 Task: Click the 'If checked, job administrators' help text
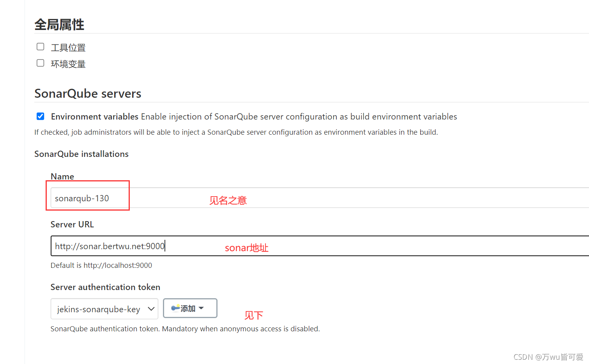coord(236,132)
